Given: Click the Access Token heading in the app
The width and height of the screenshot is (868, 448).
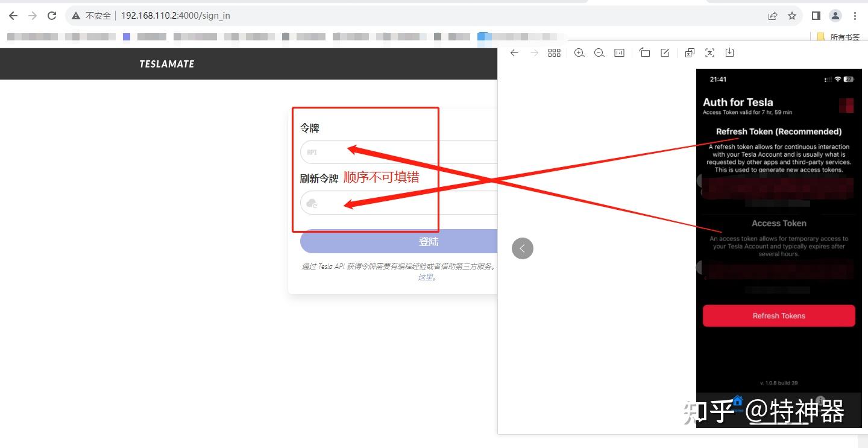Looking at the screenshot, I should pos(779,223).
